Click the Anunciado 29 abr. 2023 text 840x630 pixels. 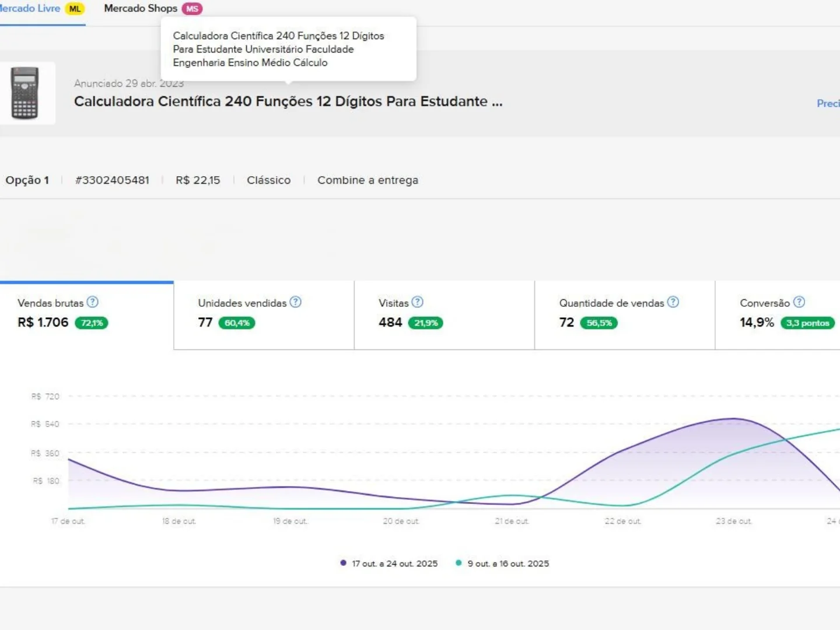129,83
